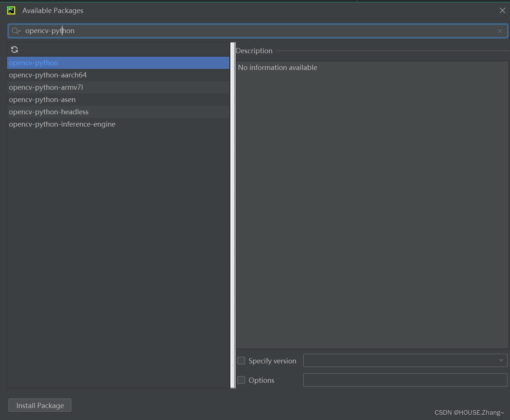Image resolution: width=510 pixels, height=420 pixels.
Task: Select the opencv-python-asen package
Action: 42,100
